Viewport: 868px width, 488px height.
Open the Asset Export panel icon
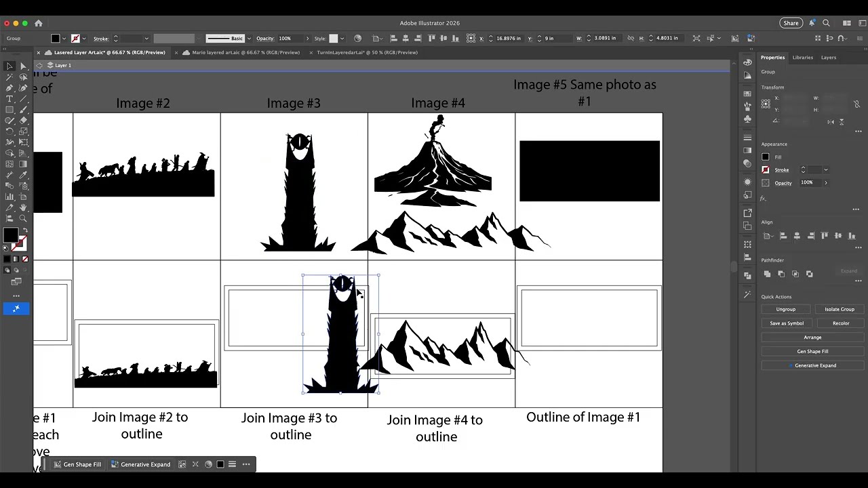coord(747,213)
